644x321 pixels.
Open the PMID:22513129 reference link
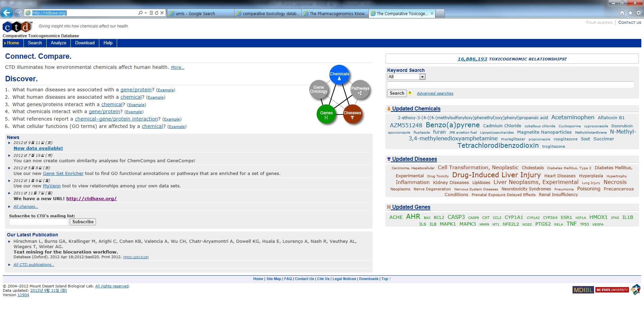136,257
